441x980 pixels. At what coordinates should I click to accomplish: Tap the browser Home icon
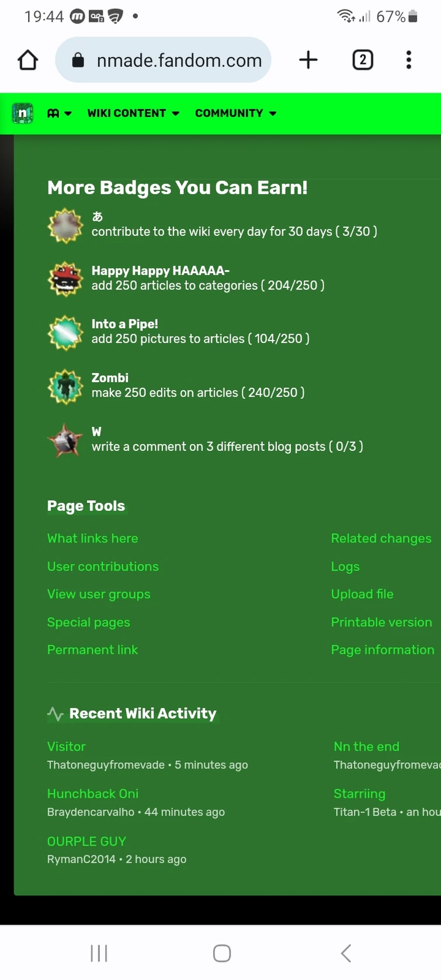pyautogui.click(x=27, y=60)
